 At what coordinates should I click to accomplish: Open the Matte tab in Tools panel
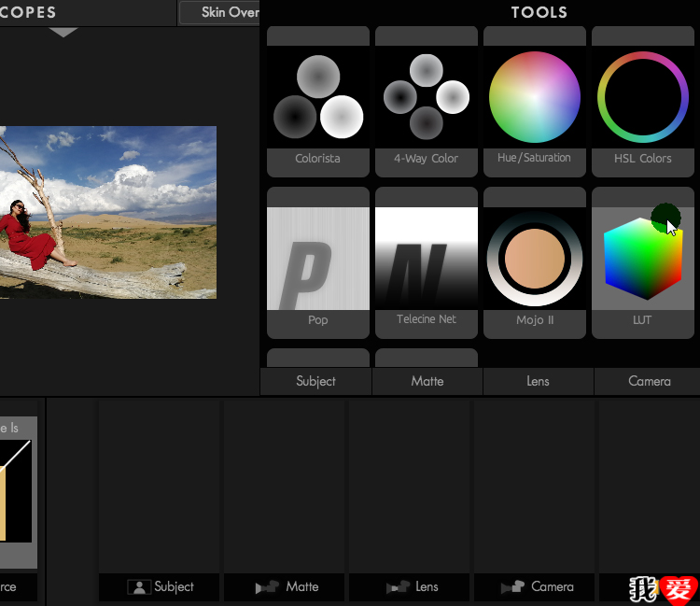click(x=427, y=381)
